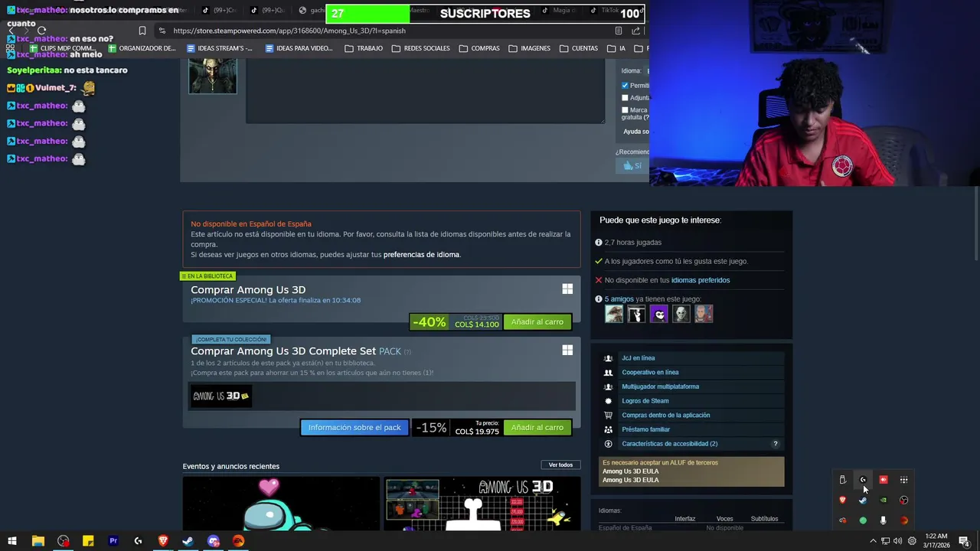This screenshot has width=980, height=551.
Task: Open the preferencias de idioma link
Action: click(x=421, y=255)
